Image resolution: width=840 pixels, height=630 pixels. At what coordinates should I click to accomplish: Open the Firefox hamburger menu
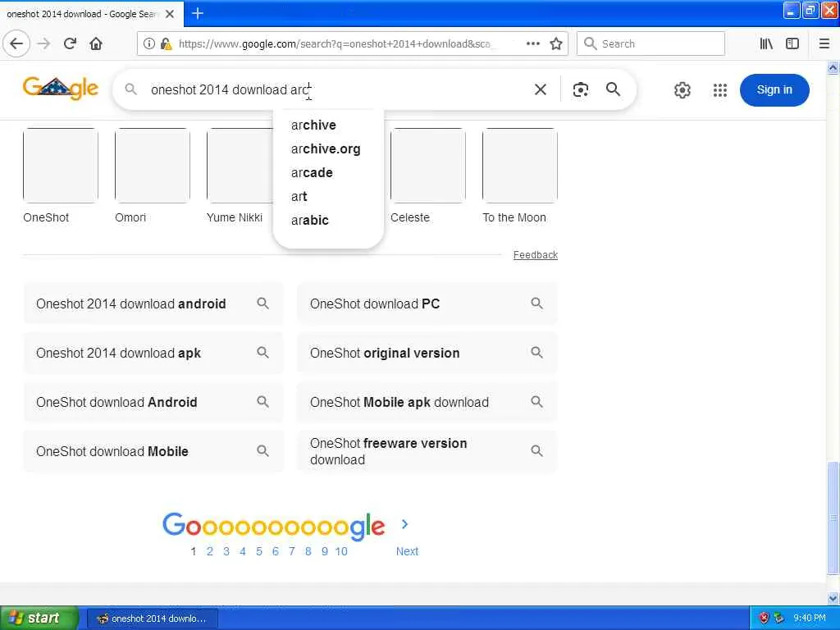(x=824, y=43)
